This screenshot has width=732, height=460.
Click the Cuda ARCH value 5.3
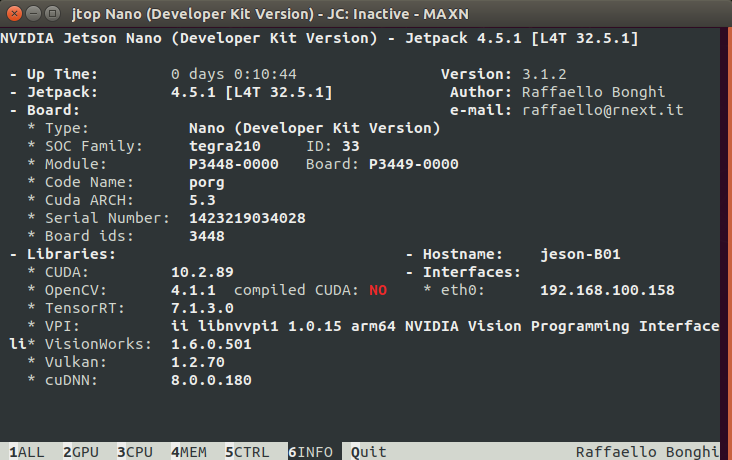tap(202, 200)
